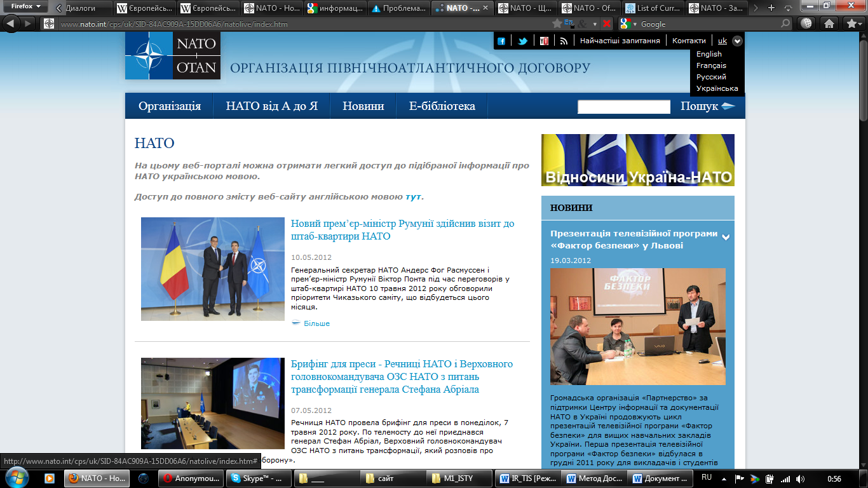Click Відносини Україна-НАТО banner
The image size is (868, 488).
click(638, 160)
